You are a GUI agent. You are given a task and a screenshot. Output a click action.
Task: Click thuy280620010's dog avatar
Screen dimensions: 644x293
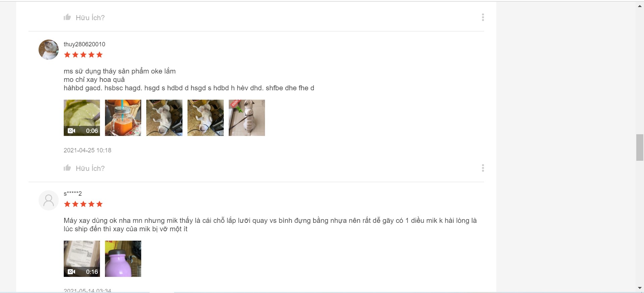[49, 50]
